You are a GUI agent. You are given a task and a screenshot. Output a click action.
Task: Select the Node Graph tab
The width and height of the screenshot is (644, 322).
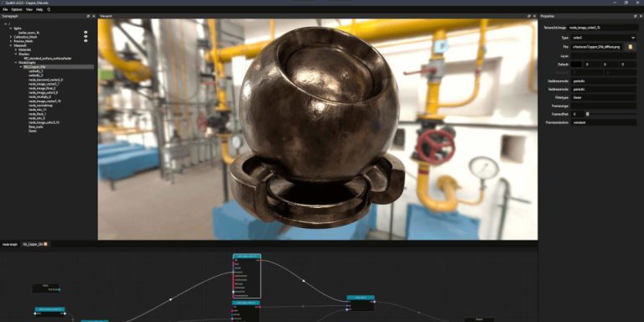pos(10,244)
